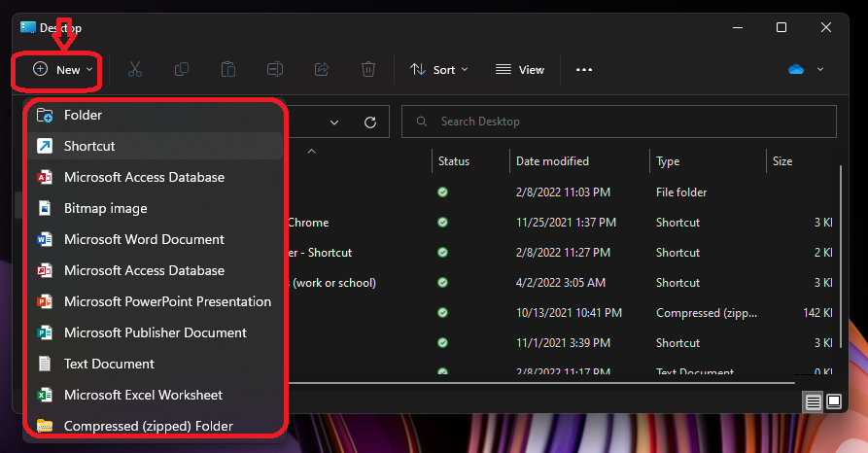Click the date 11/1/2021 3:39 PM
Screen dimensions: 868x453
coord(563,343)
